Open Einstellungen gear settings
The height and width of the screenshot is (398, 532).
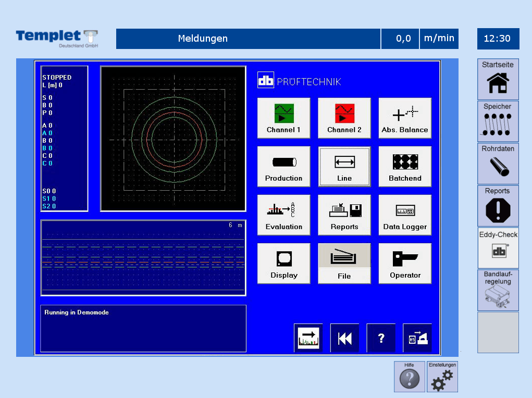tap(442, 377)
